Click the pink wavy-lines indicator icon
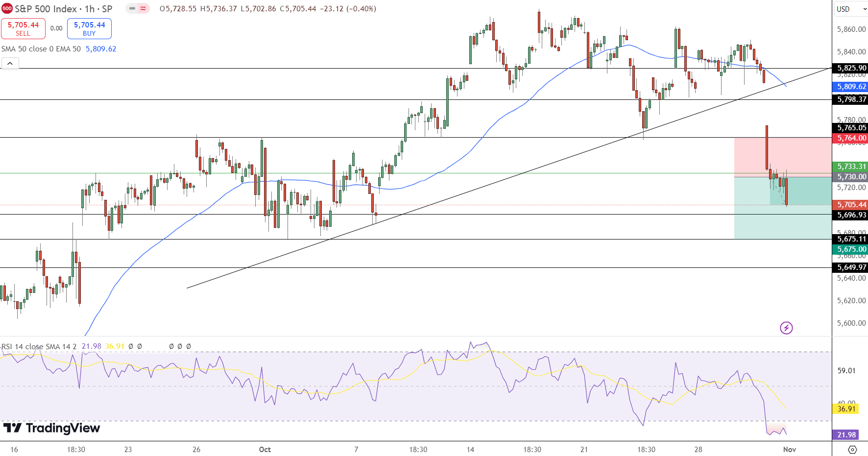The image size is (868, 456). (x=144, y=9)
